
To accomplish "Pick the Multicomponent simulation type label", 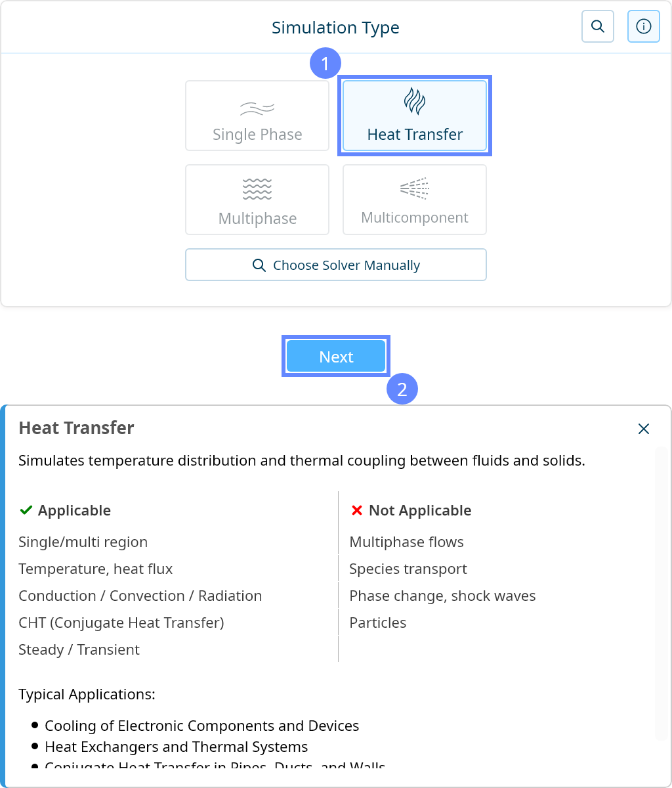I will click(415, 217).
